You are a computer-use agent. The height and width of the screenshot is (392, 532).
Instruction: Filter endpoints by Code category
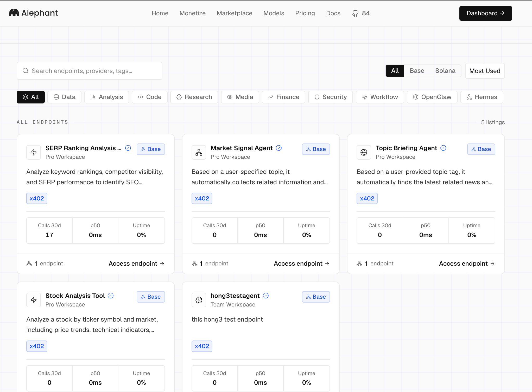pyautogui.click(x=150, y=97)
